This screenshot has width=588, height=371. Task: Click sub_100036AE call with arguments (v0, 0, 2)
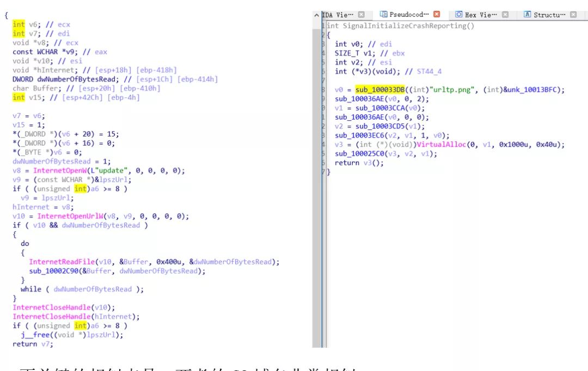pyautogui.click(x=382, y=99)
